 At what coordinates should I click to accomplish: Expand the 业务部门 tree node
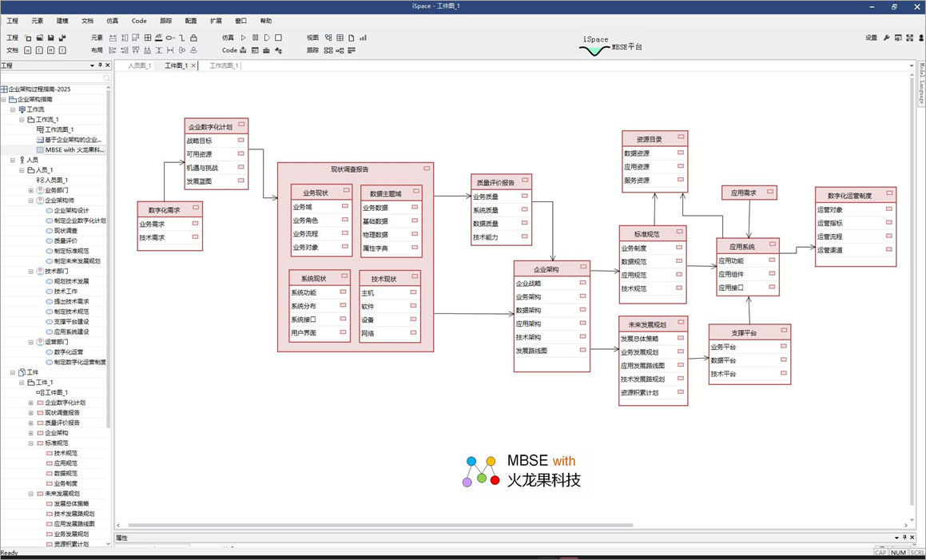click(x=31, y=190)
